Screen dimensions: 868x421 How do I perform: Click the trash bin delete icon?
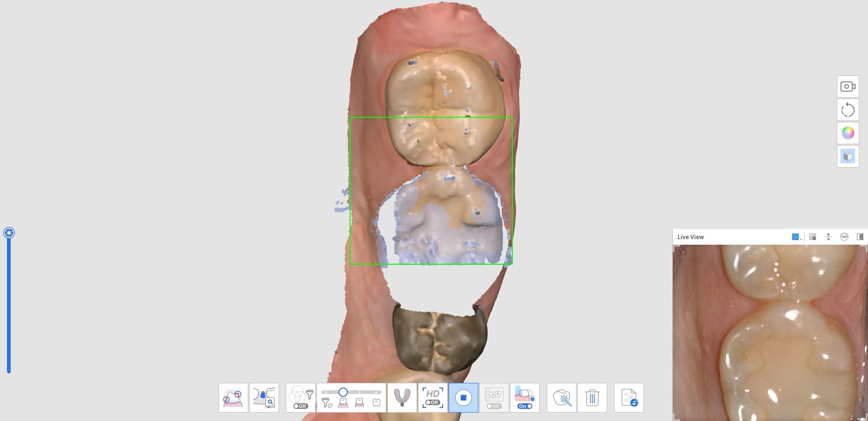[x=592, y=398]
